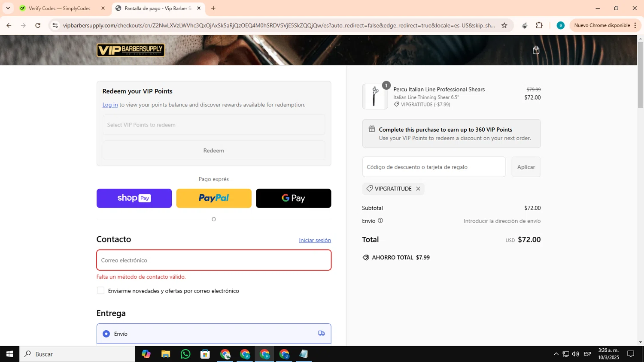644x362 pixels.
Task: Select the Envío delivery radio option
Action: pos(106,334)
